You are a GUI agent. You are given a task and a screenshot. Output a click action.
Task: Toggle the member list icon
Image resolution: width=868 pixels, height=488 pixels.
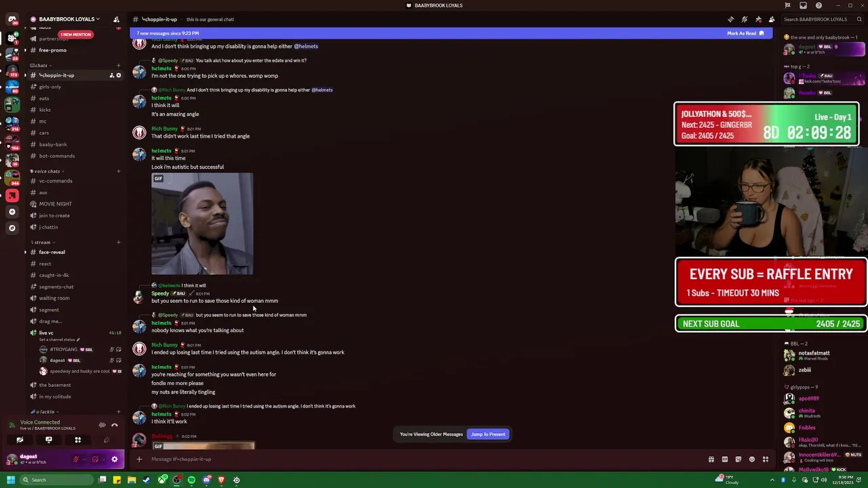pyautogui.click(x=772, y=19)
